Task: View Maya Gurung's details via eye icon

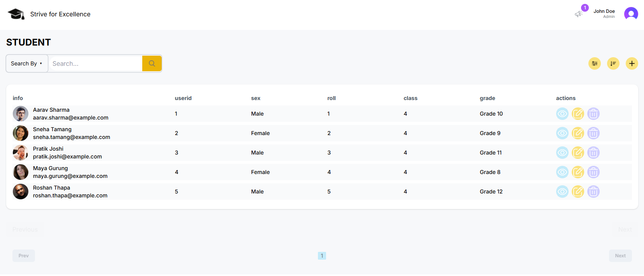Action: [562, 172]
